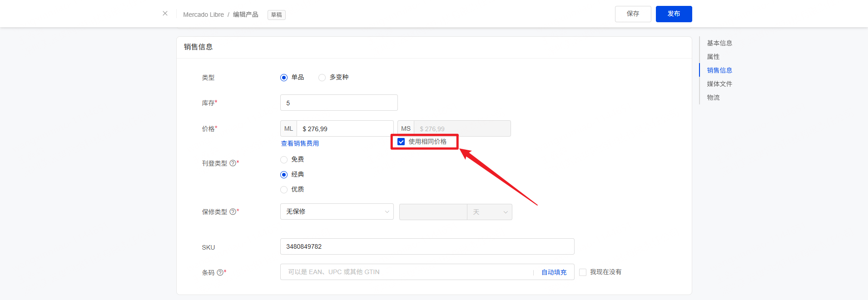Click help icon next to 保修类型
Viewport: 868px width, 300px height.
pos(233,211)
